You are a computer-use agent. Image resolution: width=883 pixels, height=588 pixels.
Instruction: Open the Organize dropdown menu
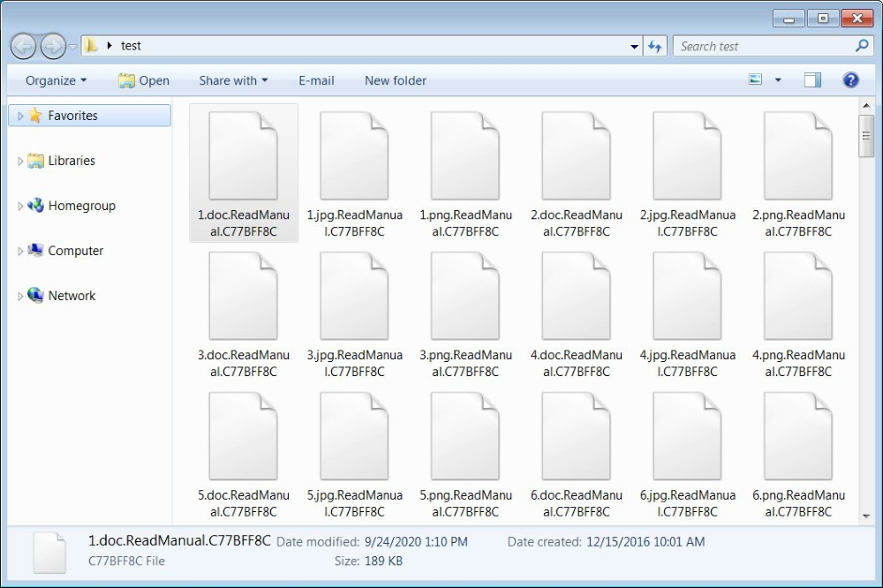[57, 80]
